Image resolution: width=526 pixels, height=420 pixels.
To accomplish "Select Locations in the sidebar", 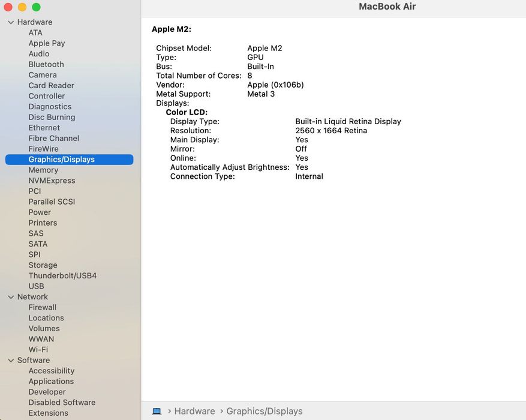I will [46, 318].
